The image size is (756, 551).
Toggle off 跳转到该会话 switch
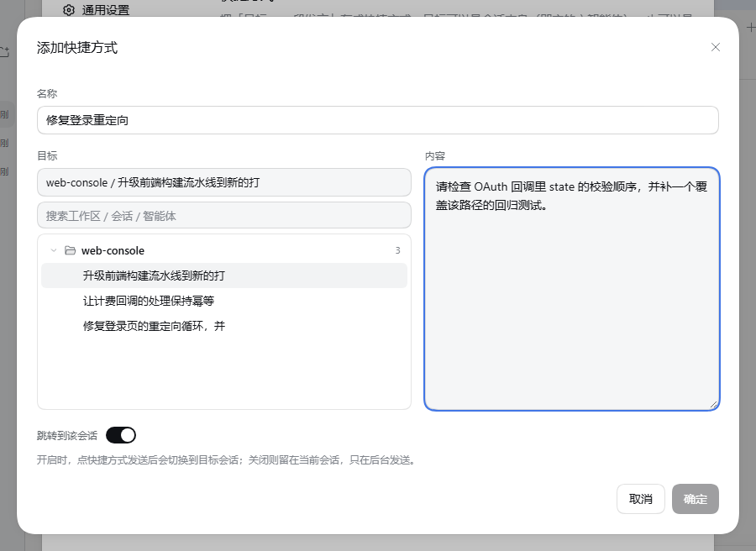click(x=121, y=435)
